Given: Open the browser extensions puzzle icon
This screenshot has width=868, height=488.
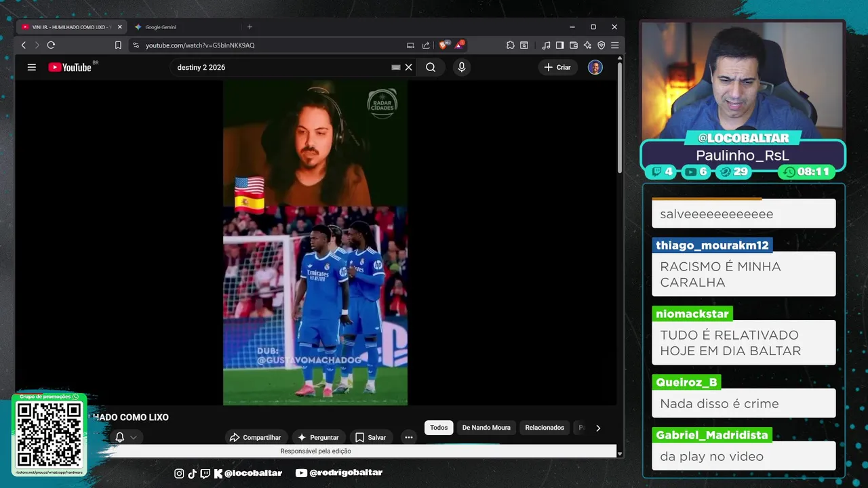Looking at the screenshot, I should coord(511,45).
